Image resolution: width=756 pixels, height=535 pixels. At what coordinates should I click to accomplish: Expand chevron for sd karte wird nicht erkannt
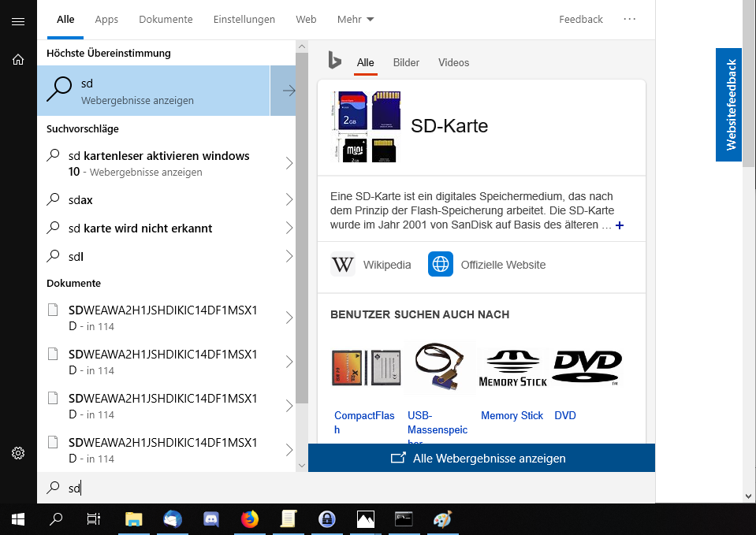tap(289, 228)
